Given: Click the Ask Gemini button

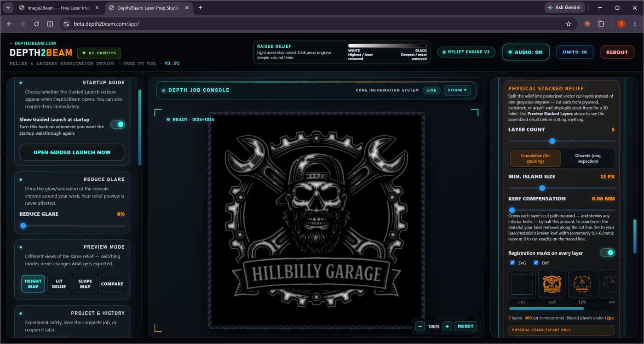Looking at the screenshot, I should [565, 7].
